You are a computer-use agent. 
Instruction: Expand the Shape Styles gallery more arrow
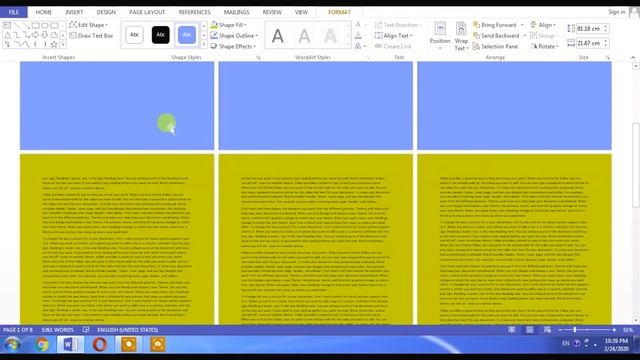click(x=204, y=44)
